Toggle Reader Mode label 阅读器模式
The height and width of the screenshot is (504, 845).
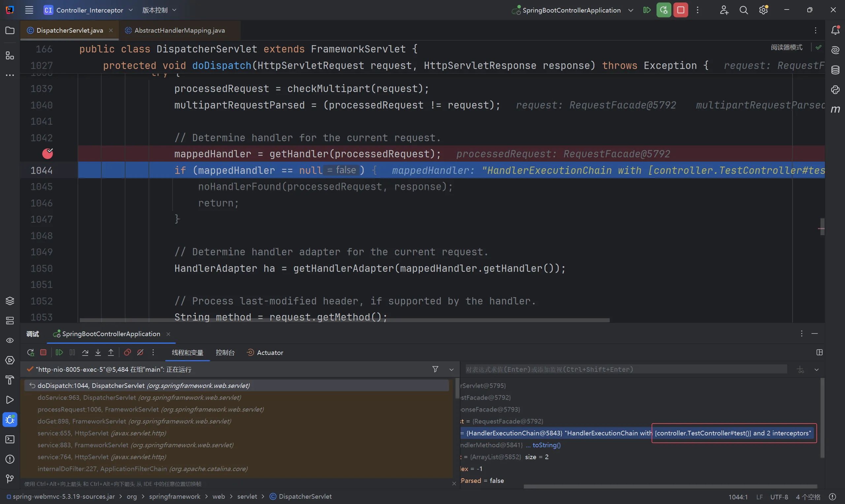(x=787, y=47)
